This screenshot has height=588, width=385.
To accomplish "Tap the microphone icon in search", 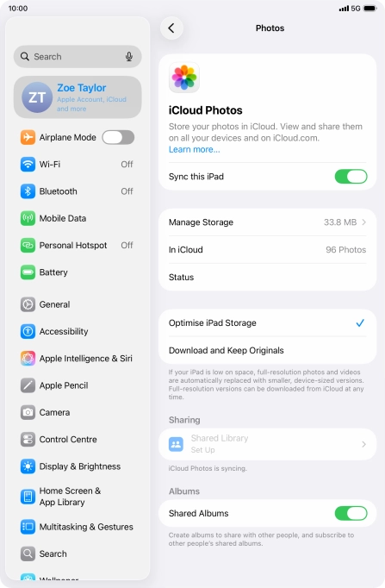I will (x=129, y=57).
